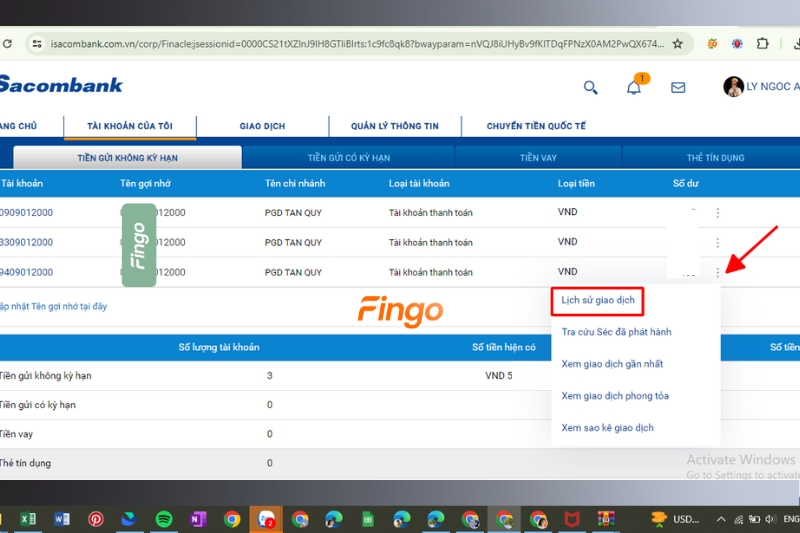Expand hidden tray icons chevron

tap(721, 519)
